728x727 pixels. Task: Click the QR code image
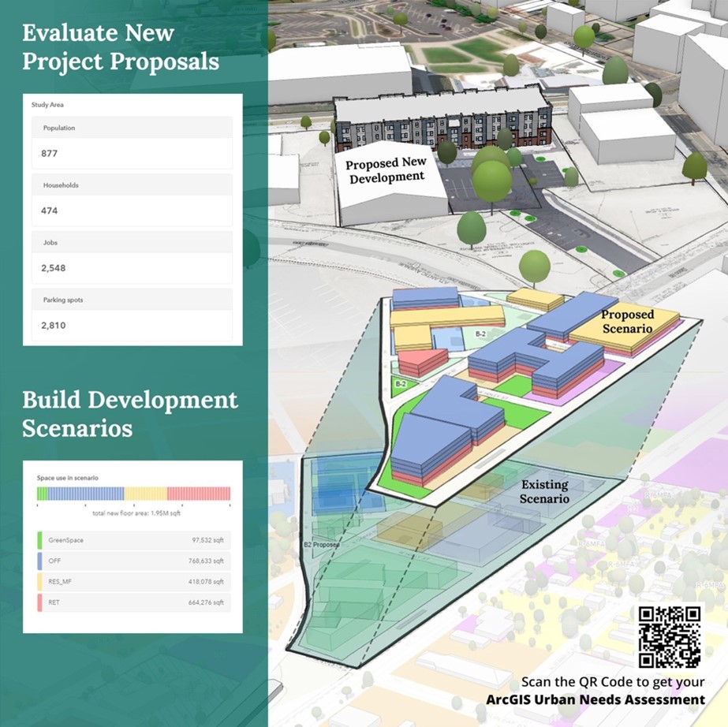tap(669, 636)
